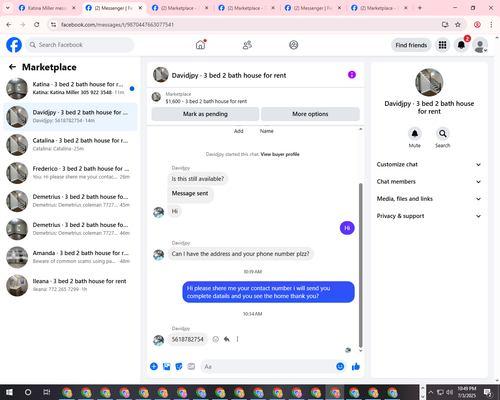Mute this chat with bell icon
The image size is (500, 400).
click(x=415, y=134)
